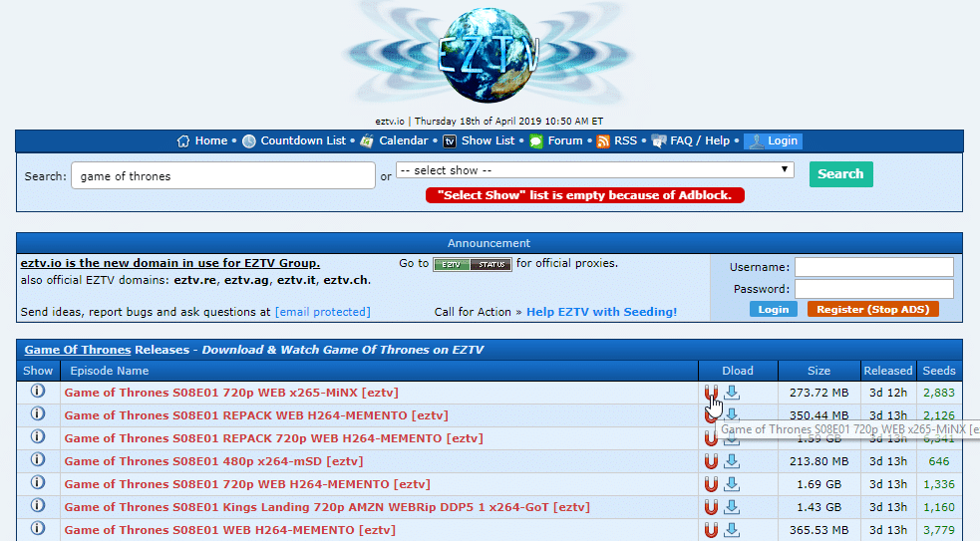This screenshot has height=541, width=980.
Task: Click the 1.43 GB size cell
Action: coord(818,507)
